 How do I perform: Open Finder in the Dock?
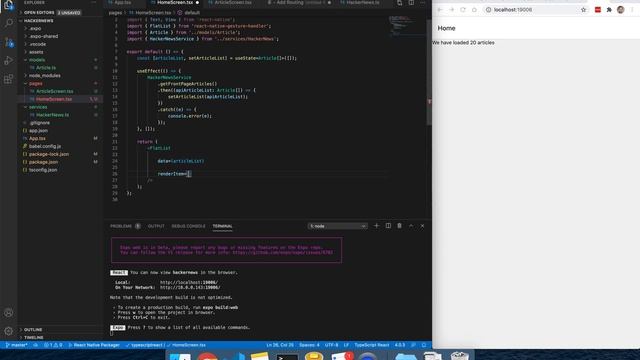(x=180, y=357)
